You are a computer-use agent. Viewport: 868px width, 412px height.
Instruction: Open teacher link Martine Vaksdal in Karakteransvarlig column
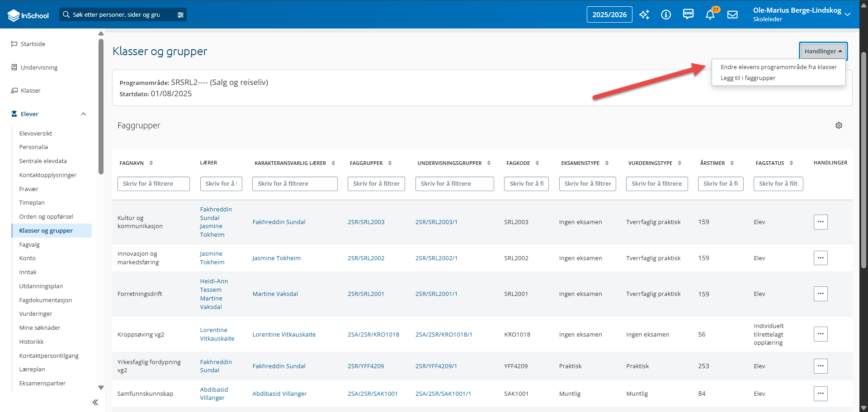(275, 294)
